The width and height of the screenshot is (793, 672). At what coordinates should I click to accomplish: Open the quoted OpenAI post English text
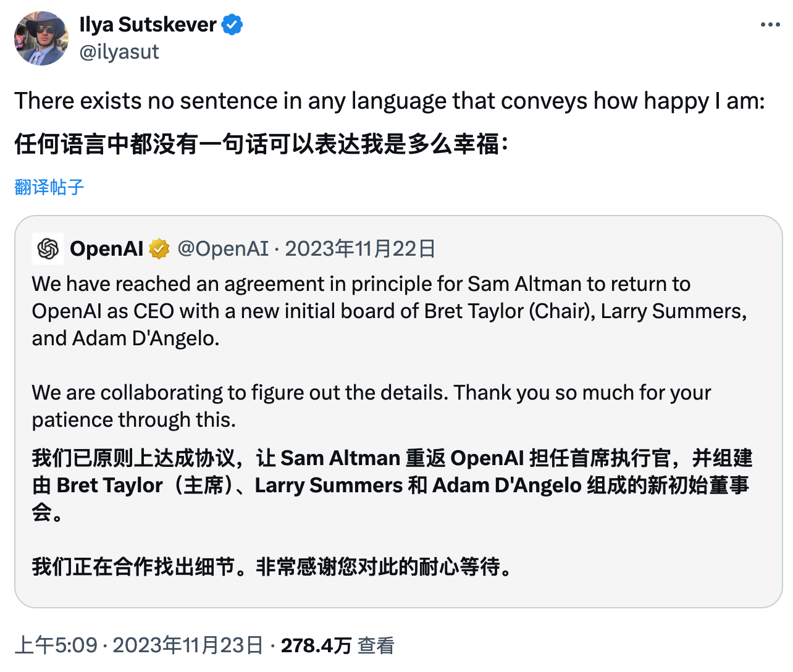[x=389, y=311]
